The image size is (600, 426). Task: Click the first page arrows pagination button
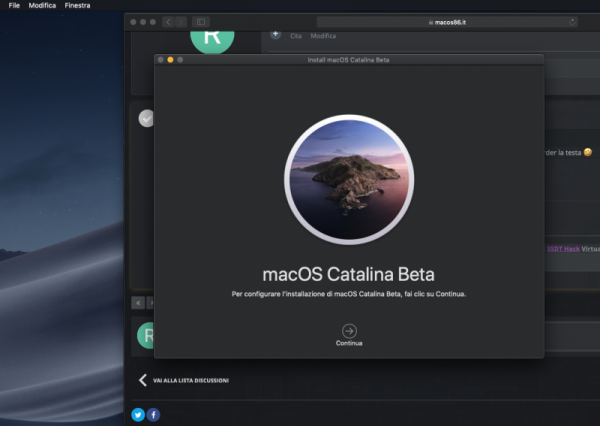coord(138,303)
